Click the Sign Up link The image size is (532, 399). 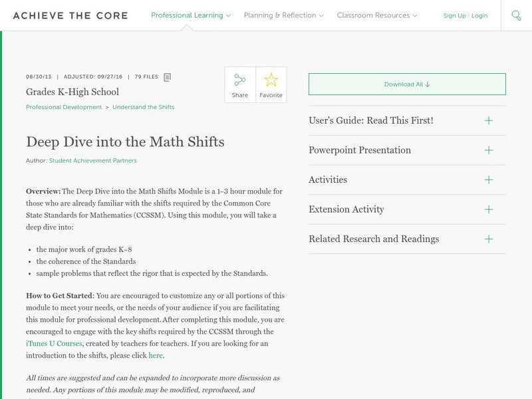(x=455, y=15)
